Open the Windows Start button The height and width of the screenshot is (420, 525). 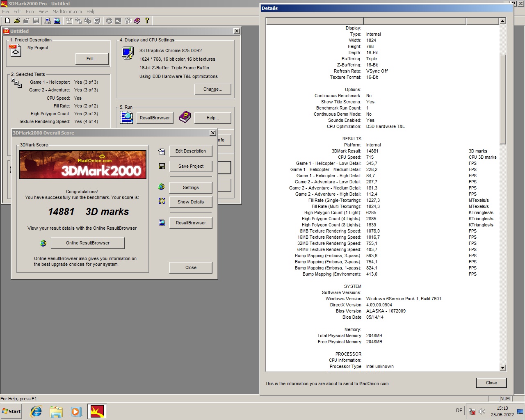11,411
